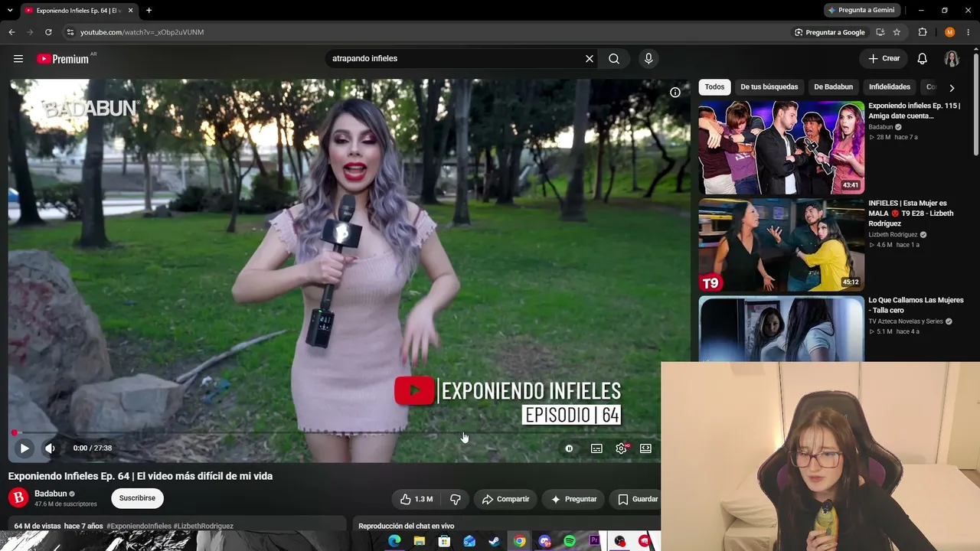Clear the search text with the X
Image resolution: width=980 pixels, height=551 pixels.
coord(590,59)
